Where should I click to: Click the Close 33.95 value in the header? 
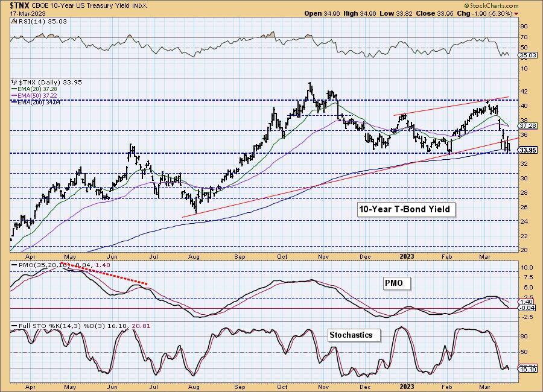(x=434, y=13)
